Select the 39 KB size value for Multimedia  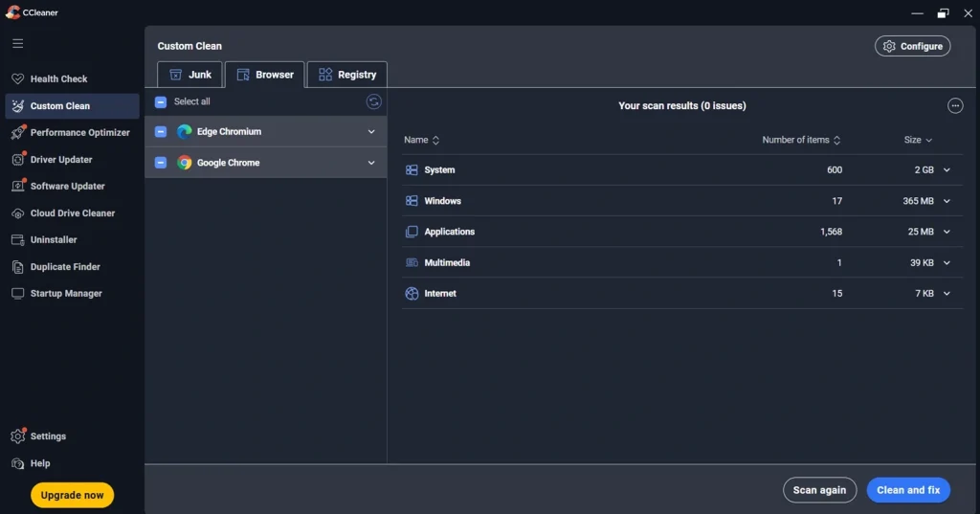click(922, 262)
